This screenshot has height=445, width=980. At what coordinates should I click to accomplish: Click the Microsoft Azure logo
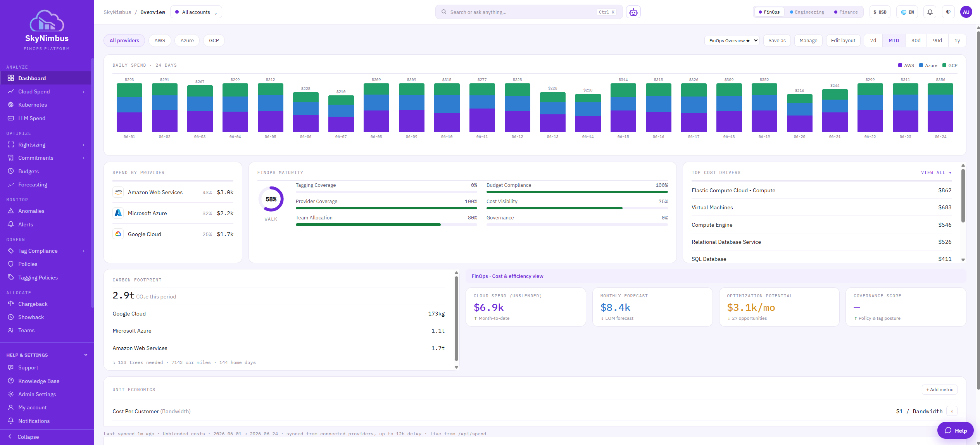(118, 213)
